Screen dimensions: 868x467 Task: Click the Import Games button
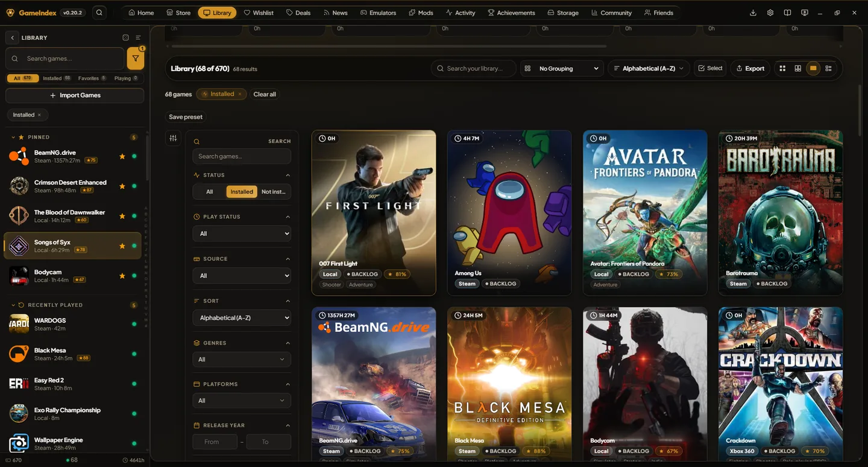(75, 95)
